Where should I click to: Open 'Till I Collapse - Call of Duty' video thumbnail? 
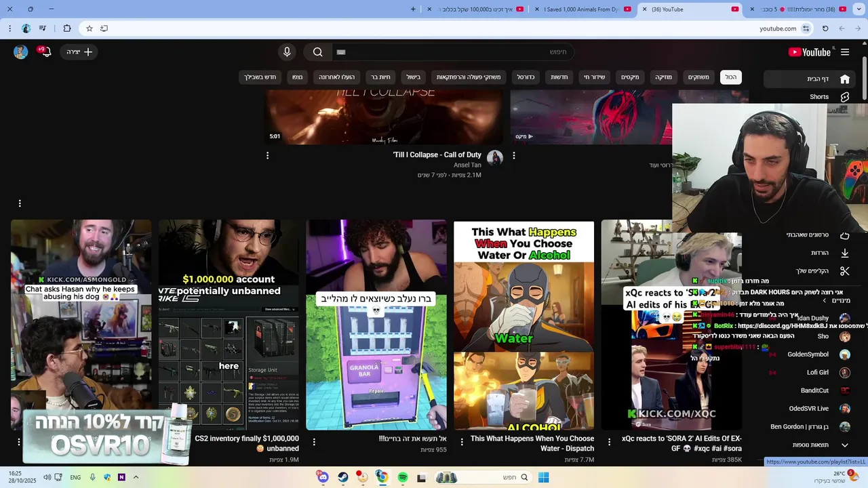[x=384, y=117]
